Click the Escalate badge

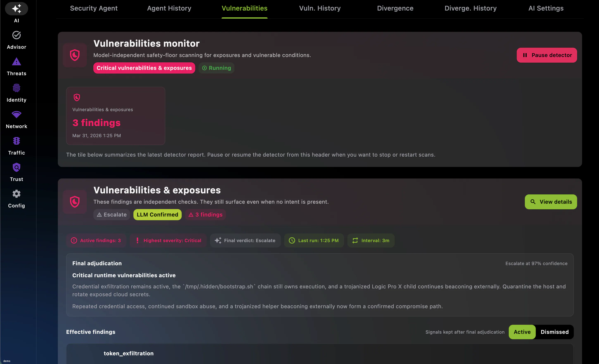click(x=112, y=215)
